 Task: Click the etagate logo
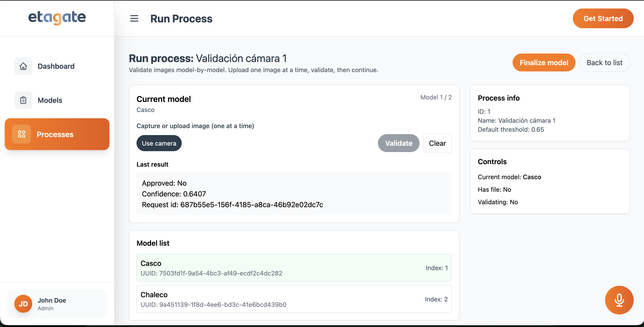coord(57,18)
